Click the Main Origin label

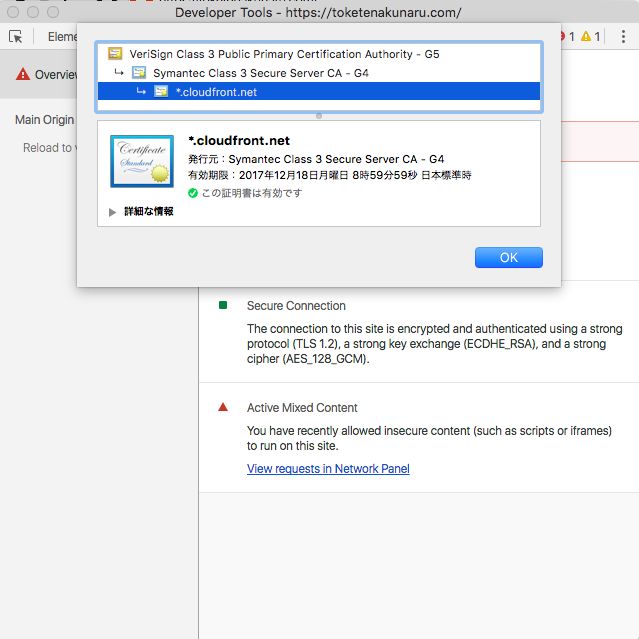pyautogui.click(x=44, y=120)
